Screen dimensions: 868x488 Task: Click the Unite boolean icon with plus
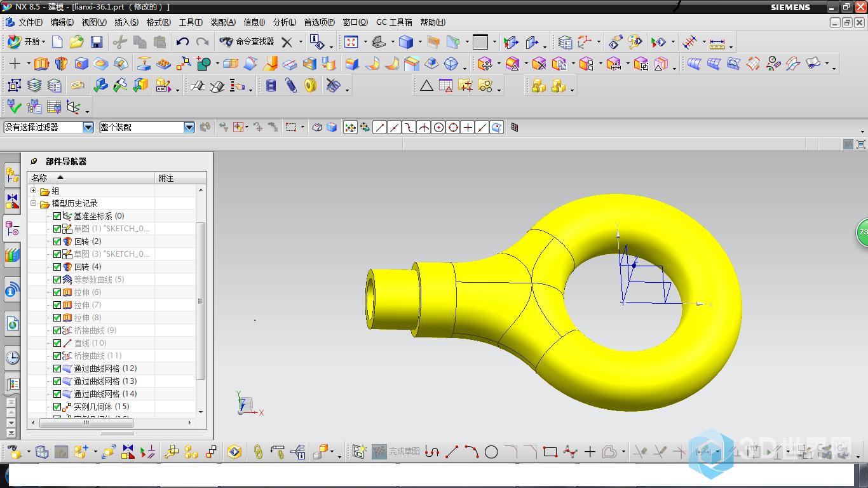[x=203, y=64]
